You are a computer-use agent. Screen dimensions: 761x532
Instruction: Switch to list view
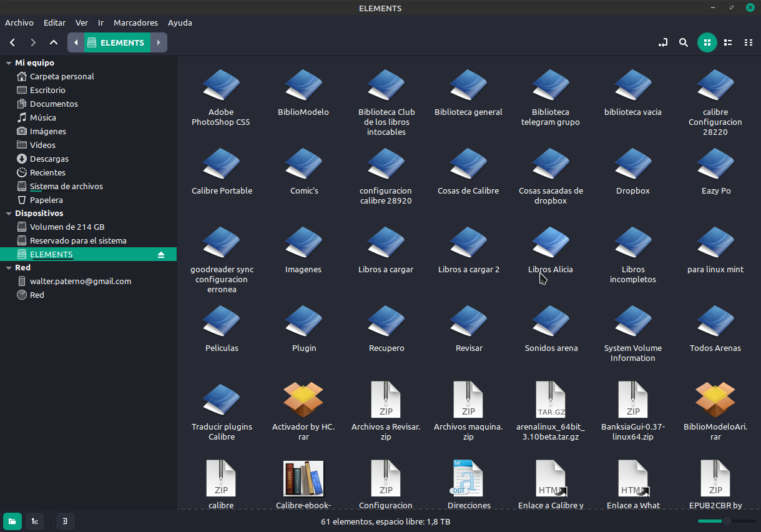[x=728, y=42]
